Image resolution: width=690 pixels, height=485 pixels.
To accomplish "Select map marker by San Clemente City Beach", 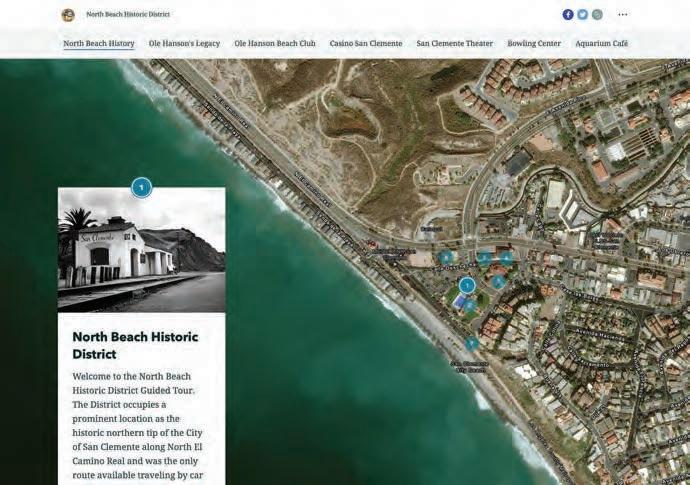I will (x=471, y=343).
